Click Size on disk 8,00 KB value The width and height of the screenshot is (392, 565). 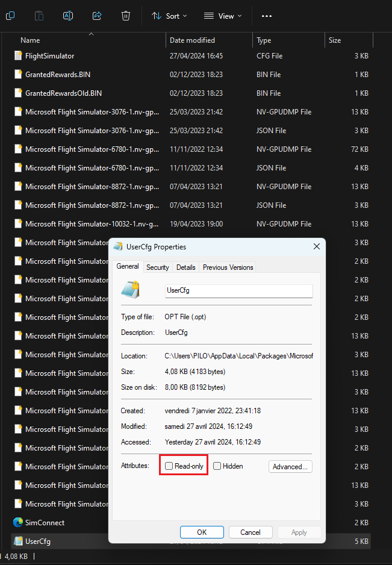coord(195,387)
